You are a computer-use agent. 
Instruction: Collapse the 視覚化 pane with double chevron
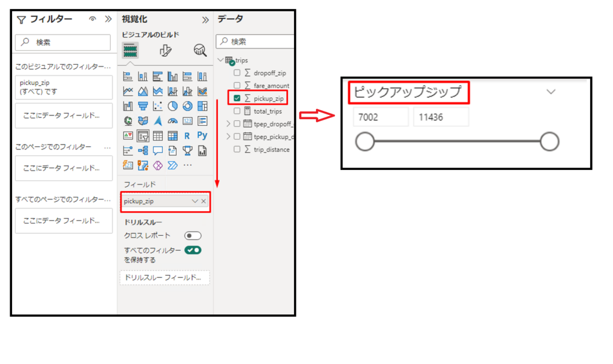(x=205, y=20)
